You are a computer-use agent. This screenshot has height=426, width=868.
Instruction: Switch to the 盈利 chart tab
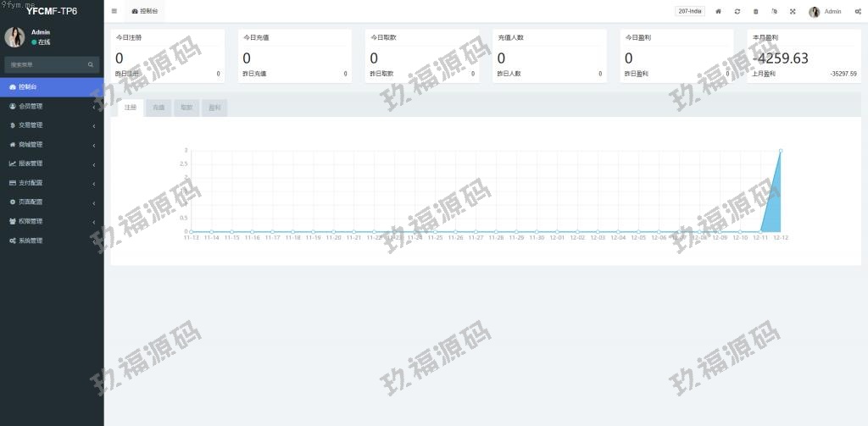(x=214, y=108)
